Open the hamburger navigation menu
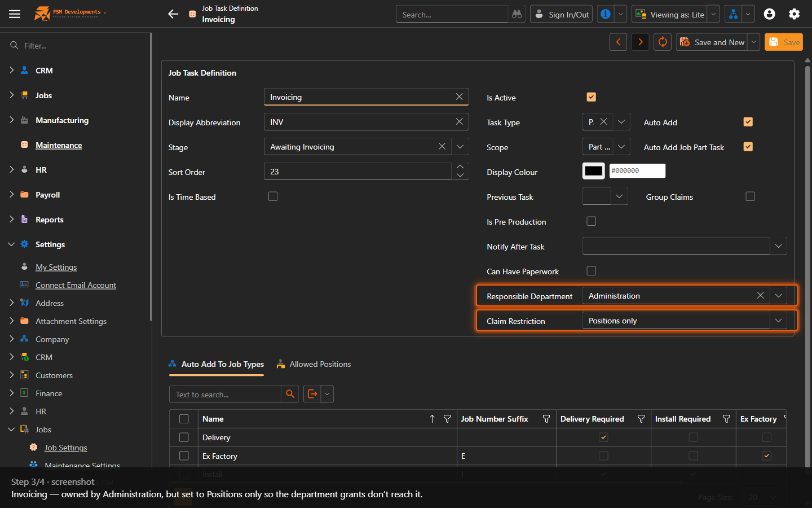812x508 pixels. pos(15,14)
